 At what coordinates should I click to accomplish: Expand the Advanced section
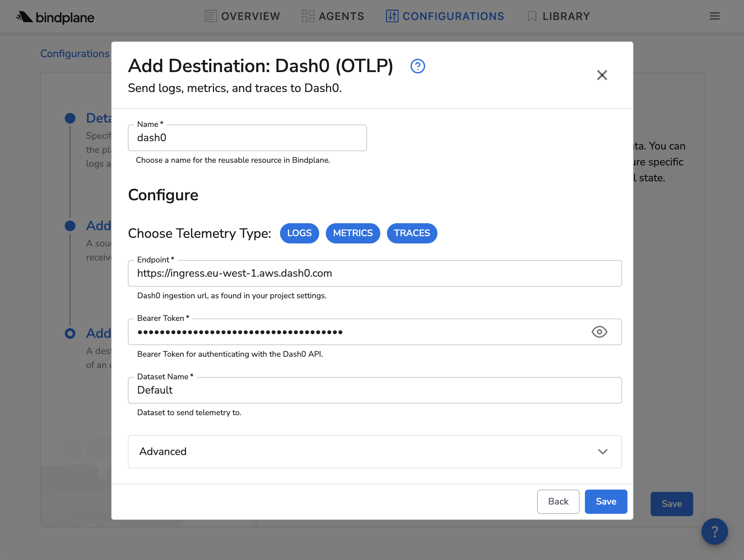[375, 451]
